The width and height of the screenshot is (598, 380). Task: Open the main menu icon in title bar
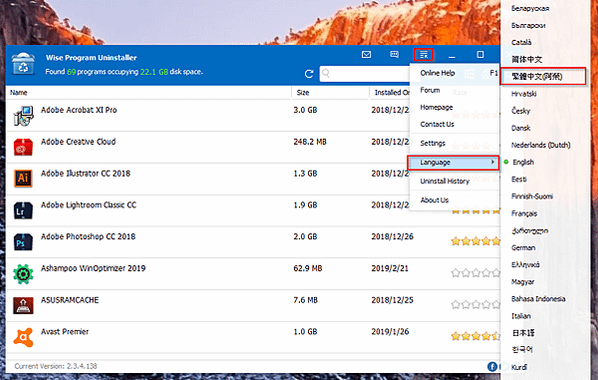(x=423, y=55)
